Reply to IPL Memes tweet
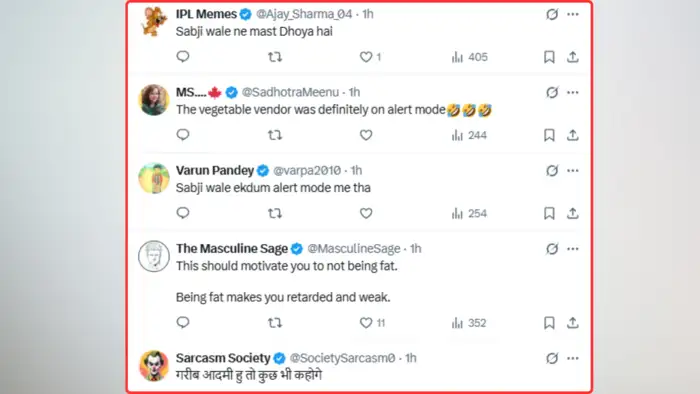Screen dimensions: 700x394 tap(183, 57)
